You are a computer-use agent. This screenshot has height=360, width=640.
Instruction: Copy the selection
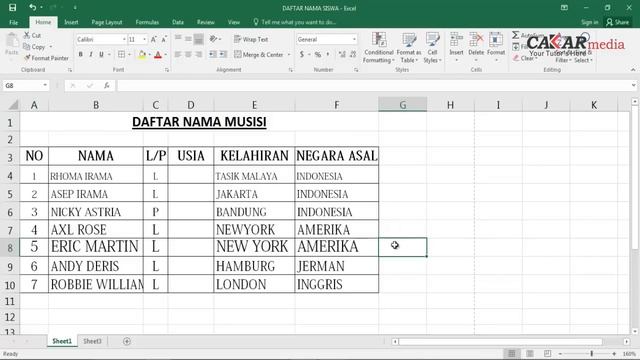click(x=34, y=47)
